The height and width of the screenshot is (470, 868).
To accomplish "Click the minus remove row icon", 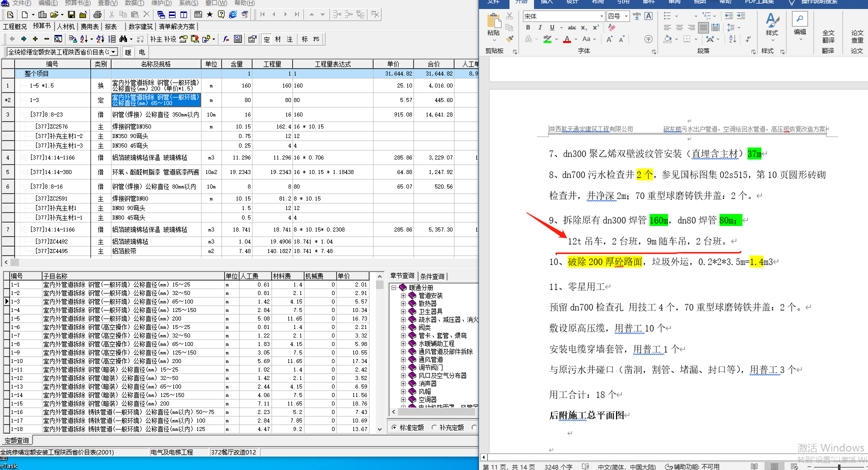I will (46, 38).
